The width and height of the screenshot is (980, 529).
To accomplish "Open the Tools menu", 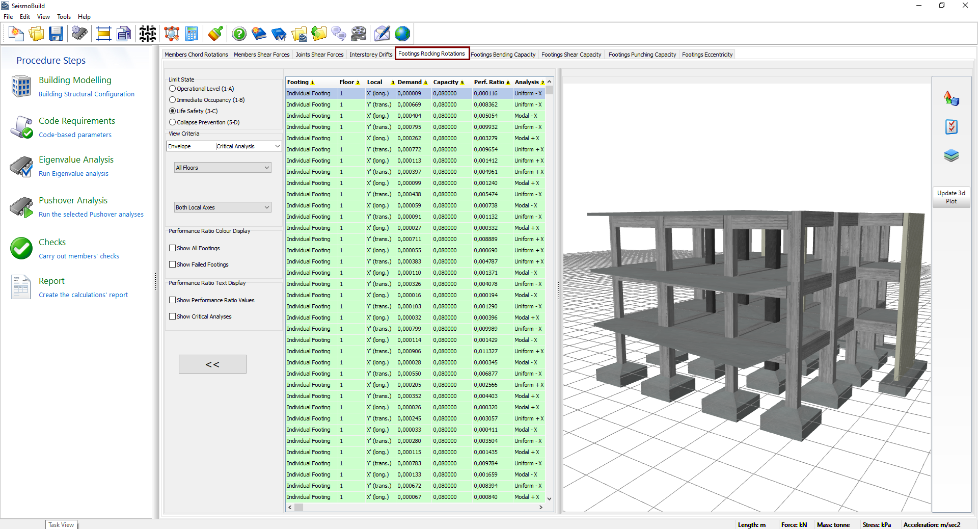I will pyautogui.click(x=64, y=17).
